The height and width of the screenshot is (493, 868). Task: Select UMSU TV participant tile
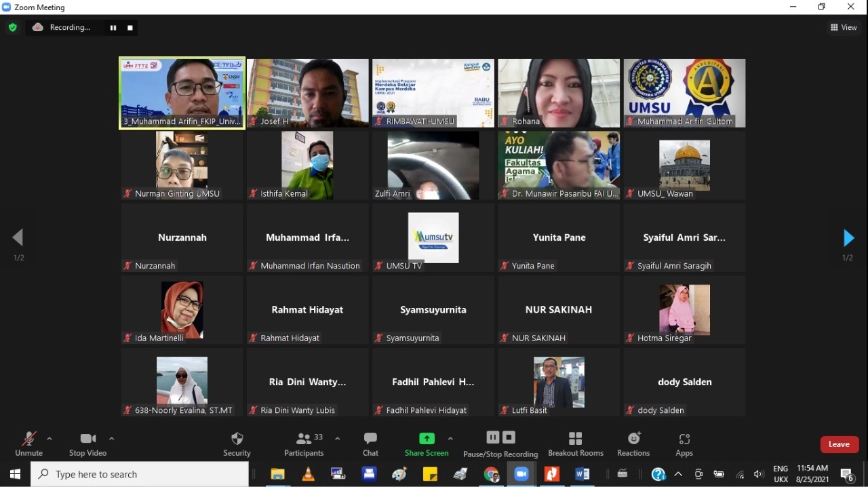tap(433, 238)
